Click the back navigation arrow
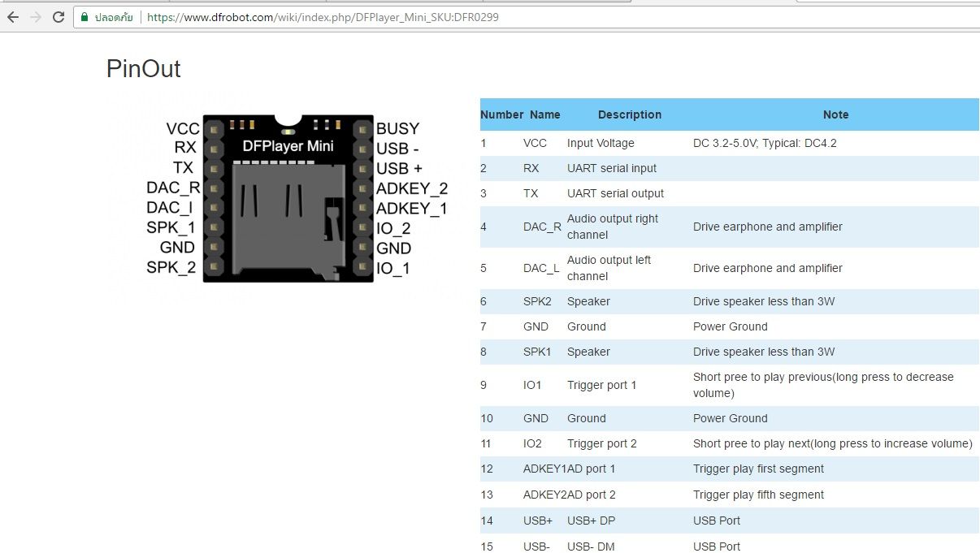The image size is (980, 553). tap(12, 16)
